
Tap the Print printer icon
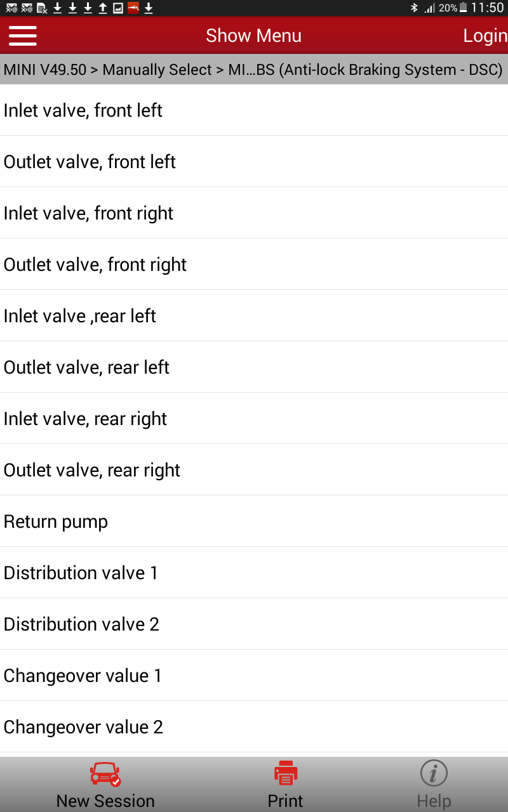click(285, 773)
